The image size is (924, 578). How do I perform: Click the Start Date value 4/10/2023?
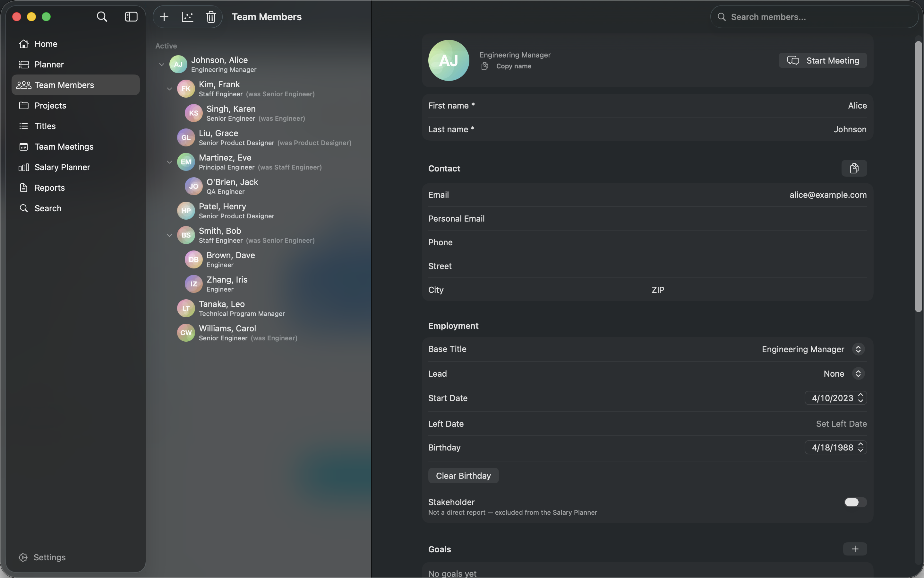[832, 398]
